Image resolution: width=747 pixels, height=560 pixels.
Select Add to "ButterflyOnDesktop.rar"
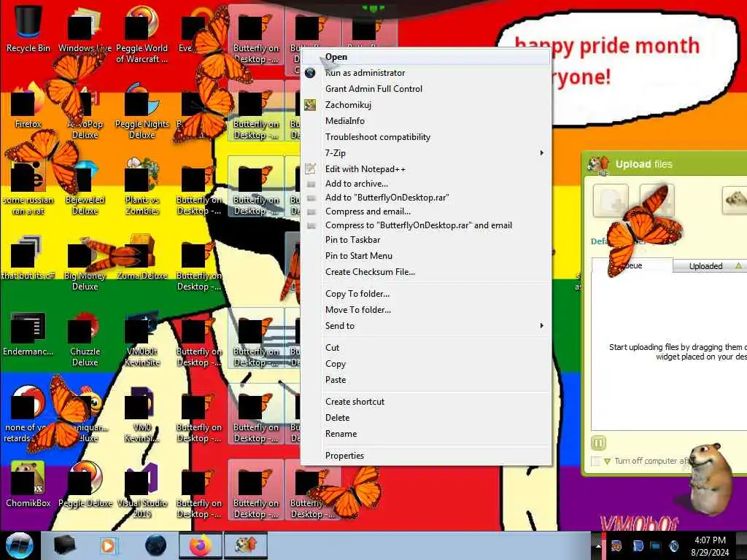pyautogui.click(x=426, y=197)
